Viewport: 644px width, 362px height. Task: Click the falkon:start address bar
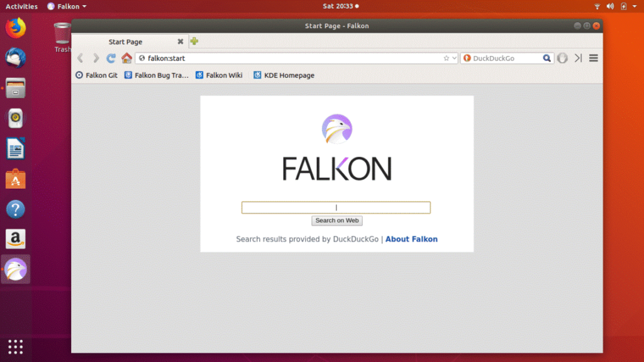[296, 58]
